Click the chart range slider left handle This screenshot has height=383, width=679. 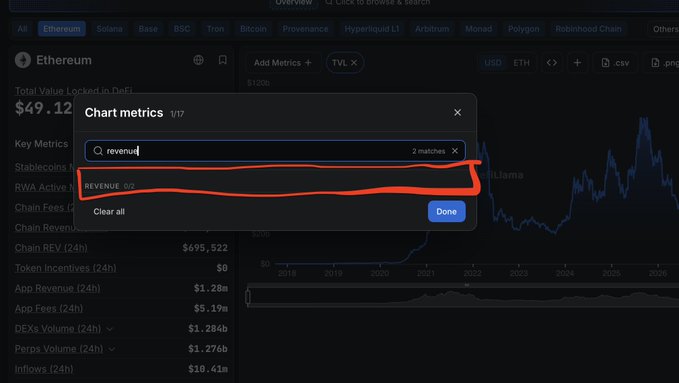coord(248,297)
